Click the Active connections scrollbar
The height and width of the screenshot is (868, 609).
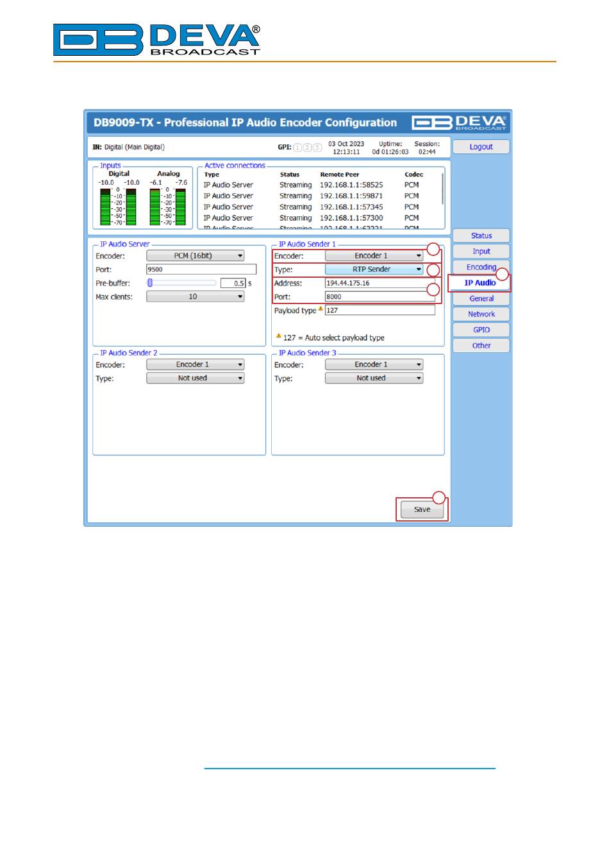tap(442, 189)
